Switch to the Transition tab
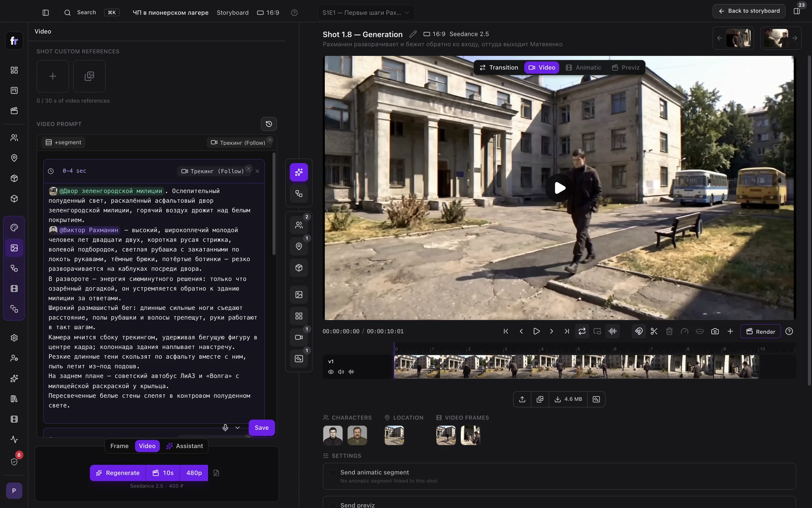Screen dimensions: 812x508 (x=499, y=67)
